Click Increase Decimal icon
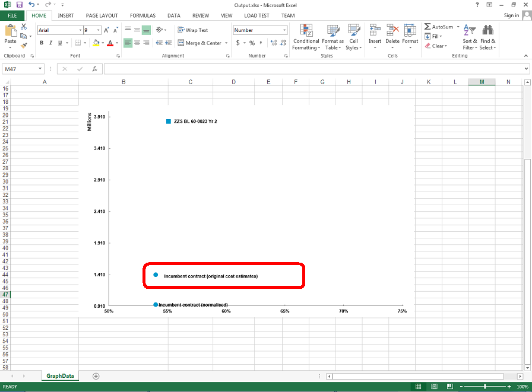Image resolution: width=532 pixels, height=392 pixels. [274, 43]
